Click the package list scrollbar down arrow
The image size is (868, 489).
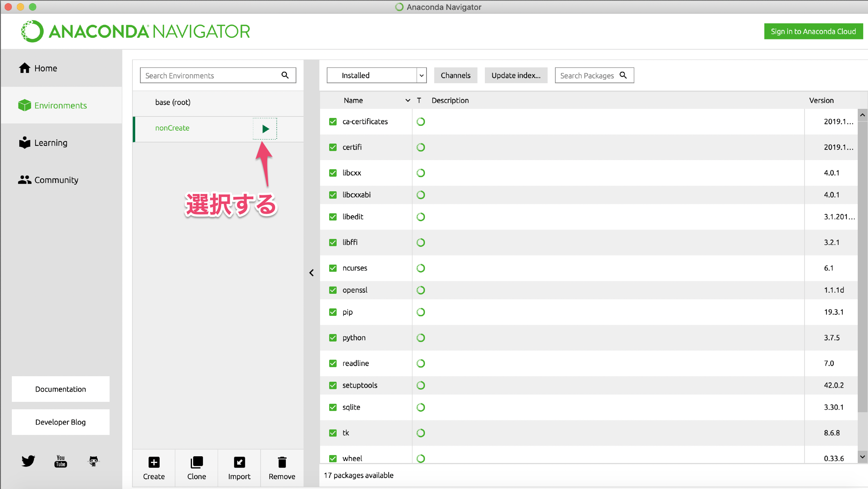[862, 457]
